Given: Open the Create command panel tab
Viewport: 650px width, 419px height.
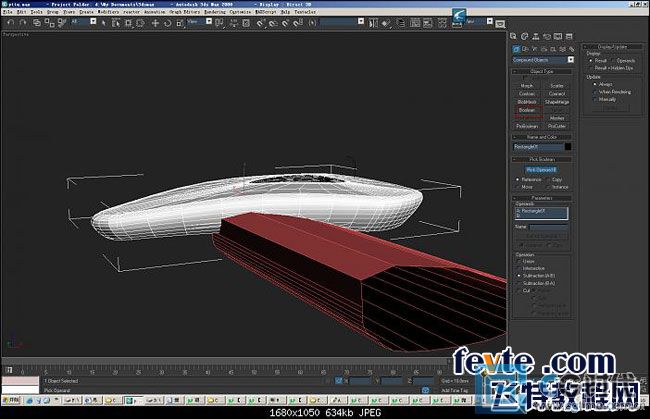Looking at the screenshot, I should [513, 36].
